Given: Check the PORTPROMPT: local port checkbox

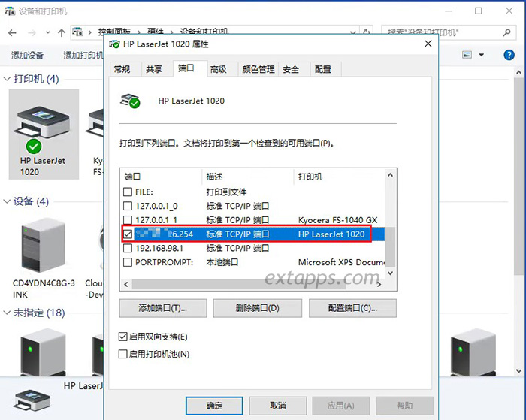Looking at the screenshot, I should 128,262.
